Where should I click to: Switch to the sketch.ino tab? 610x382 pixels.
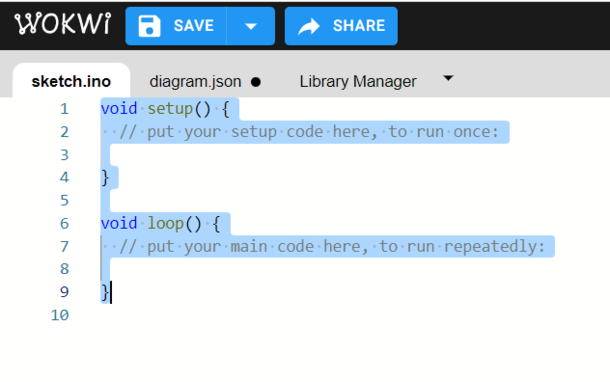click(x=71, y=82)
